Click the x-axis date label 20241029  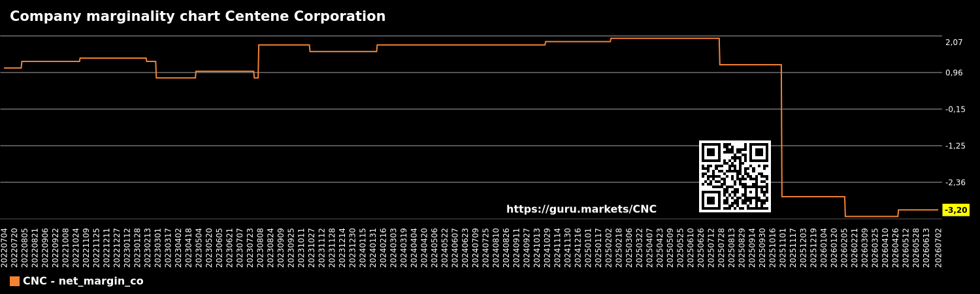(x=547, y=248)
